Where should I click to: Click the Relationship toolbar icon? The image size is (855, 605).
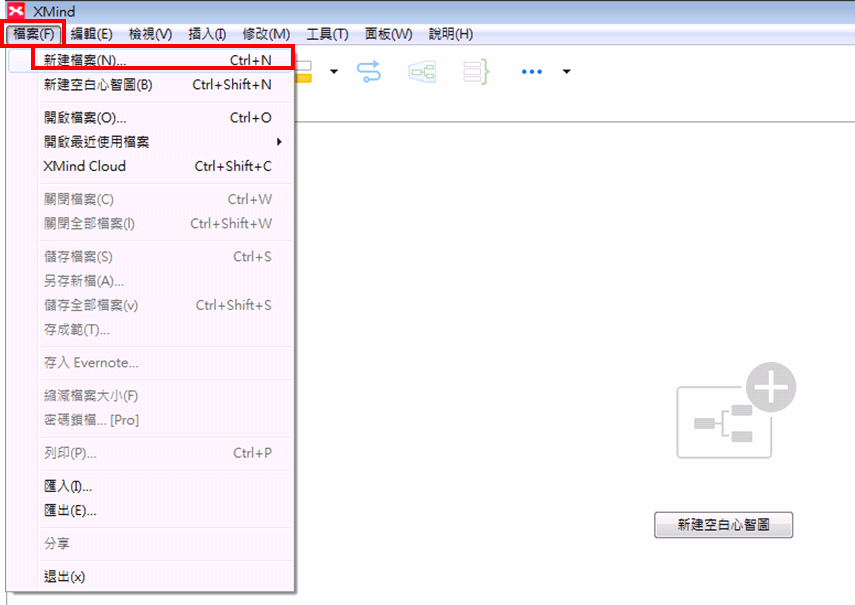(x=369, y=72)
